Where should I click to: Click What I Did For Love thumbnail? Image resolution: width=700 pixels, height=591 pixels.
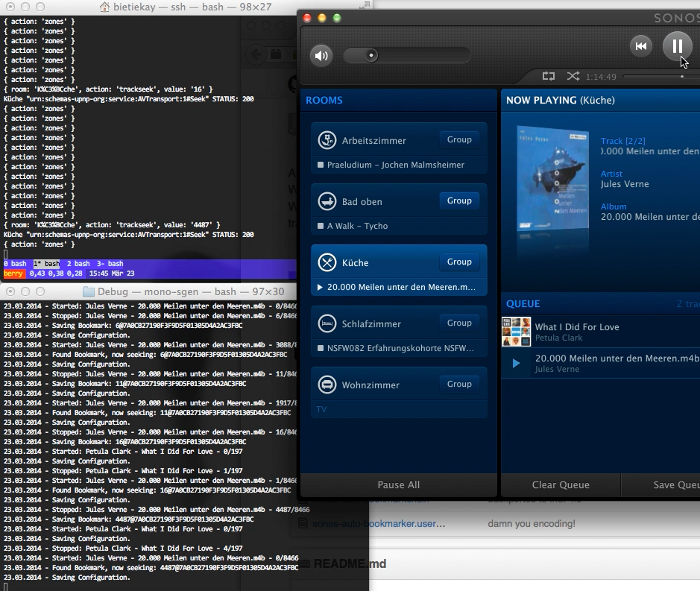click(517, 332)
